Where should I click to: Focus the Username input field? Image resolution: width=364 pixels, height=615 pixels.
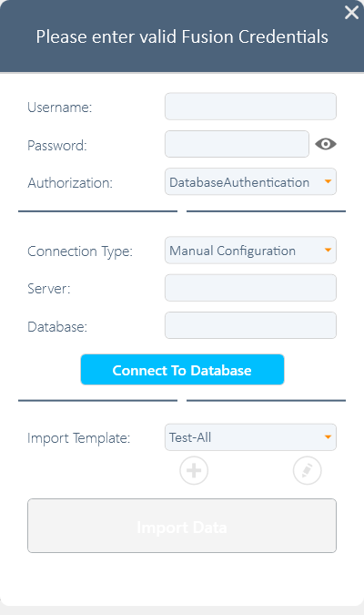coord(250,107)
